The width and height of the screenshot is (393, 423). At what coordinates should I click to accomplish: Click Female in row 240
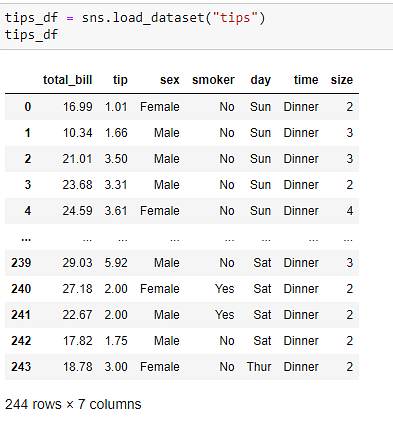(x=160, y=289)
